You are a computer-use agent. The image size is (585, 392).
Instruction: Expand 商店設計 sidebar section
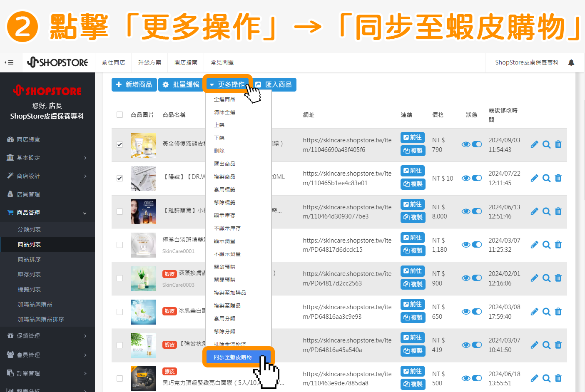(x=47, y=176)
